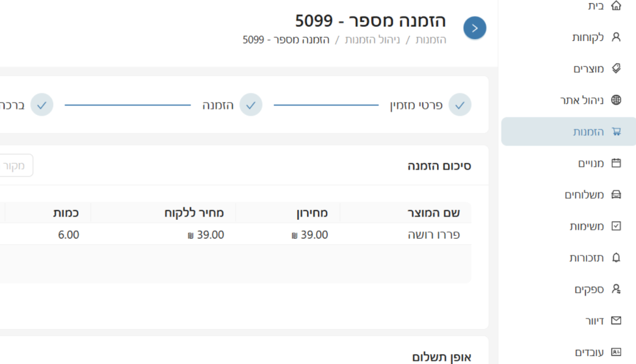Click the Home (בית) house icon

(616, 6)
